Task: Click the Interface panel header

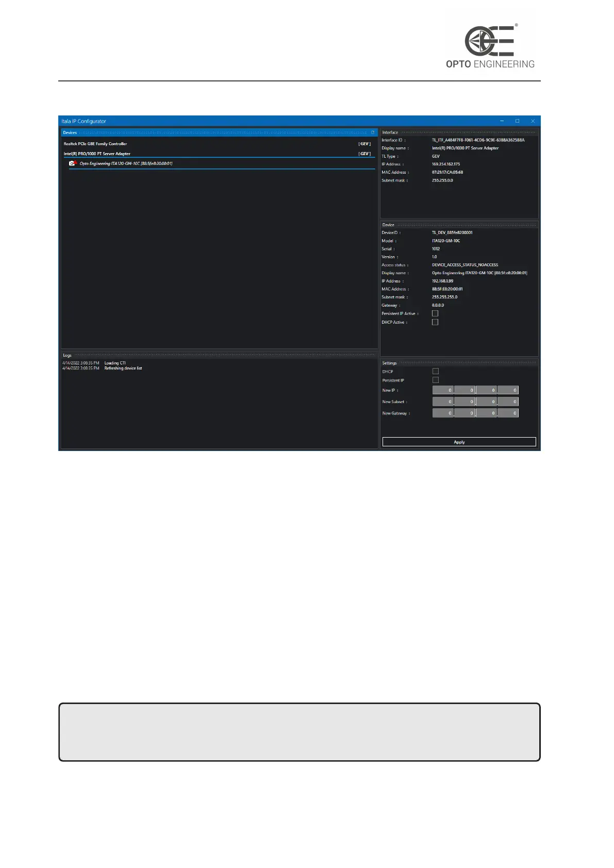Action: pos(459,132)
